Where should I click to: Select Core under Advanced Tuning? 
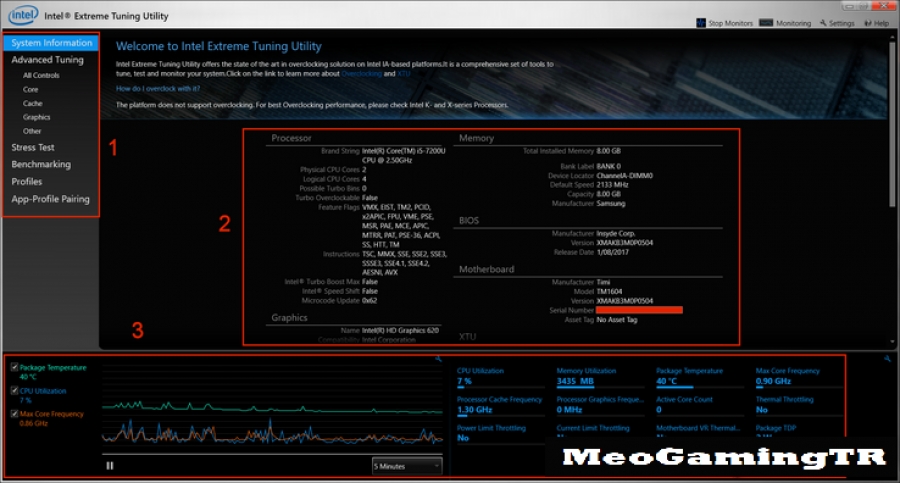31,89
